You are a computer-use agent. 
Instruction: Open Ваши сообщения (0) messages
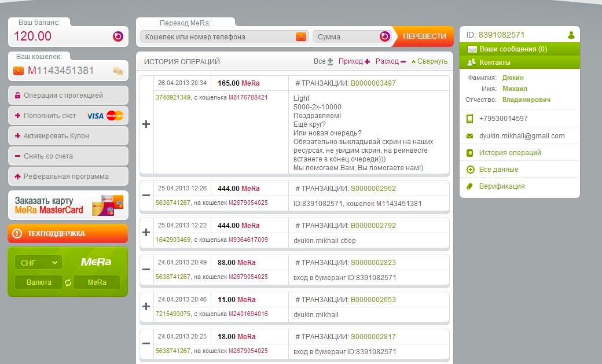pos(519,49)
